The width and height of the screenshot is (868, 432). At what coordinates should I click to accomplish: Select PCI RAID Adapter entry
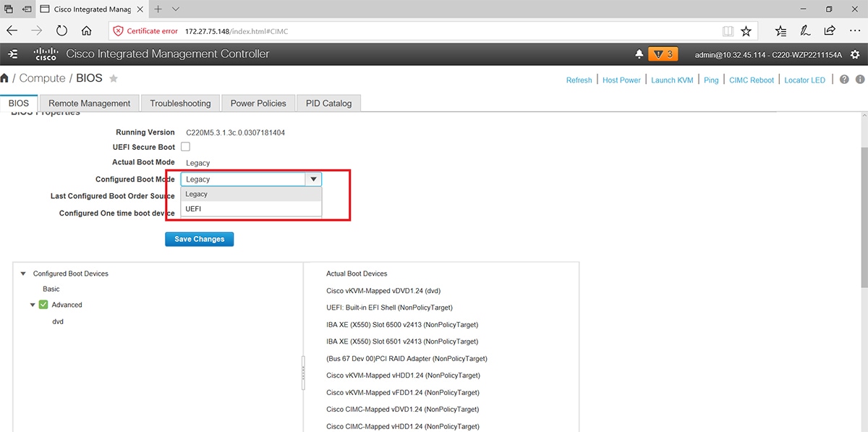tap(407, 359)
